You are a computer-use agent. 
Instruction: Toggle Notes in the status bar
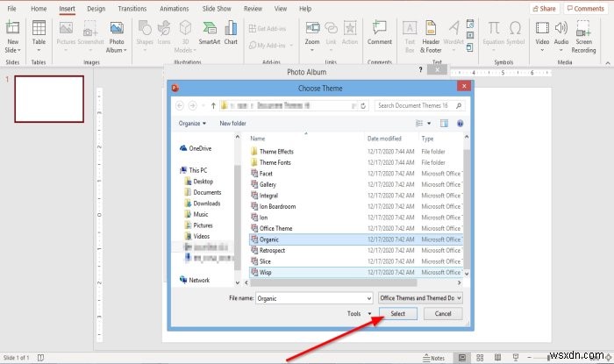(433, 358)
